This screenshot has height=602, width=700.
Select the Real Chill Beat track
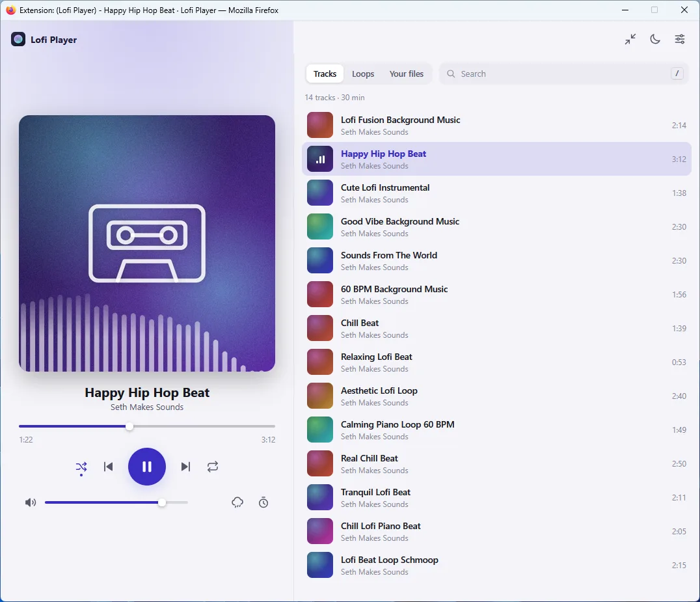pyautogui.click(x=496, y=464)
